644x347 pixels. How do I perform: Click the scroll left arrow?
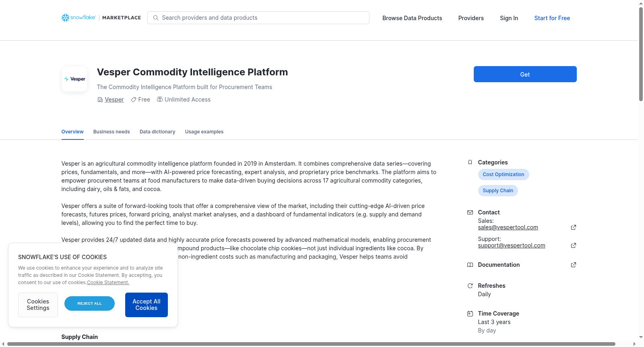tap(3, 344)
